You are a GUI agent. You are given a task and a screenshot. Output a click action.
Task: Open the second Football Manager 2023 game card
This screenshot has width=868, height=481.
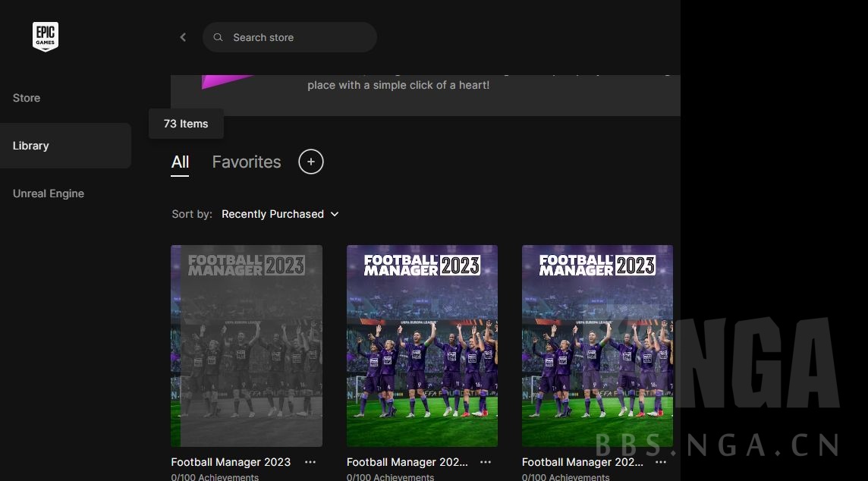click(422, 345)
